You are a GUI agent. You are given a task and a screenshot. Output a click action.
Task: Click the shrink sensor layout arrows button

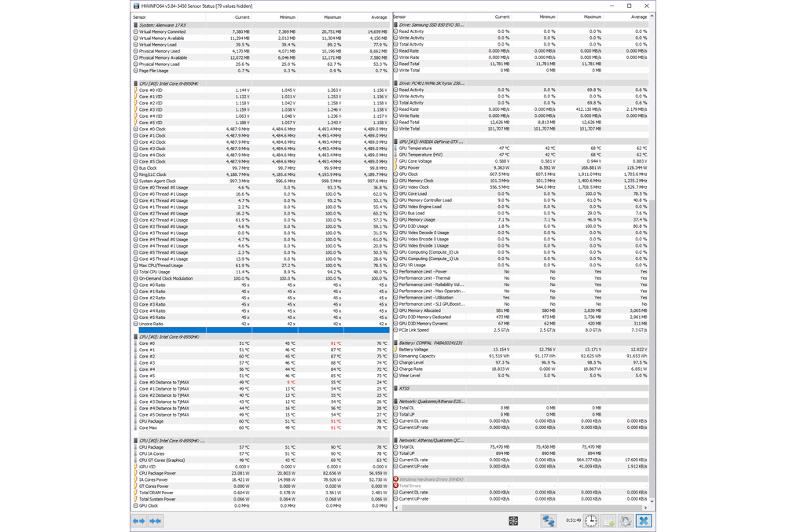[x=156, y=521]
